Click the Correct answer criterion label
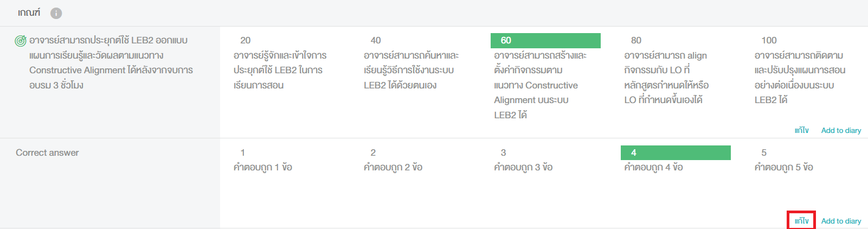 pyautogui.click(x=47, y=153)
